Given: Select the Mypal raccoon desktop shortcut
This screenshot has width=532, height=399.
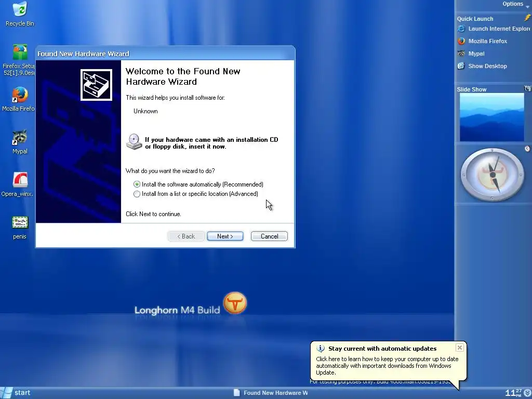Looking at the screenshot, I should click(20, 137).
